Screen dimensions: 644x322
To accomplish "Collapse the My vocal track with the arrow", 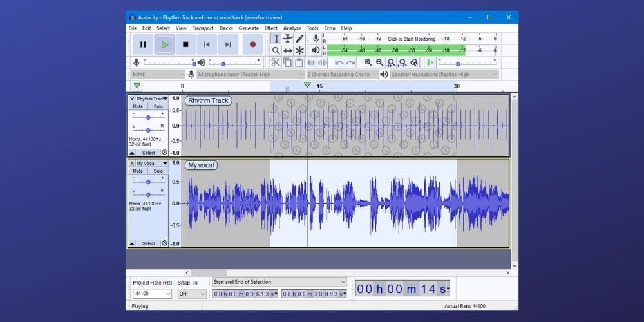I will point(132,243).
